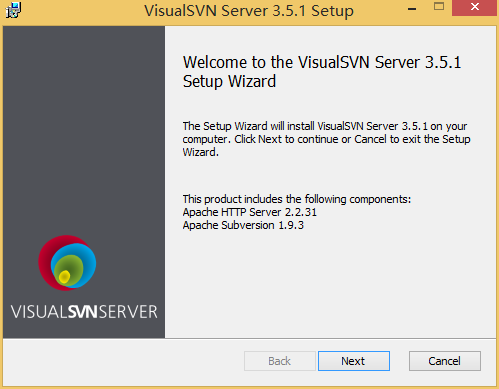499x389 pixels.
Task: Click the 'Welcome to the VisualSVN Server 3.5.1' heading
Action: tap(322, 71)
